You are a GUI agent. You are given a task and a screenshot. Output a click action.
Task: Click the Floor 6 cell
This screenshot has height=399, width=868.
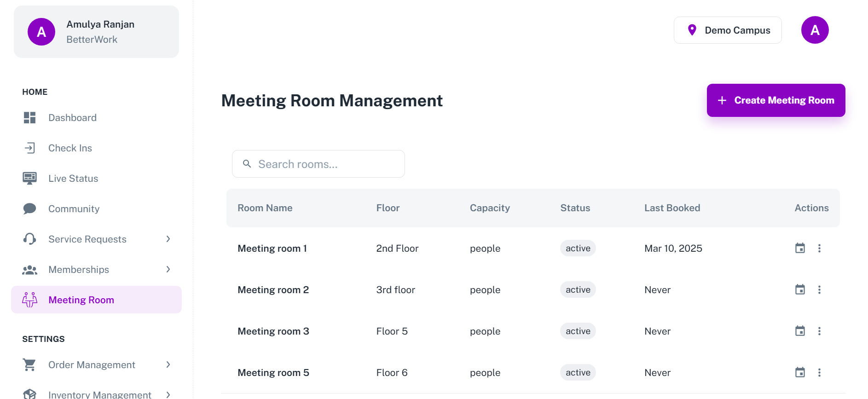click(392, 373)
